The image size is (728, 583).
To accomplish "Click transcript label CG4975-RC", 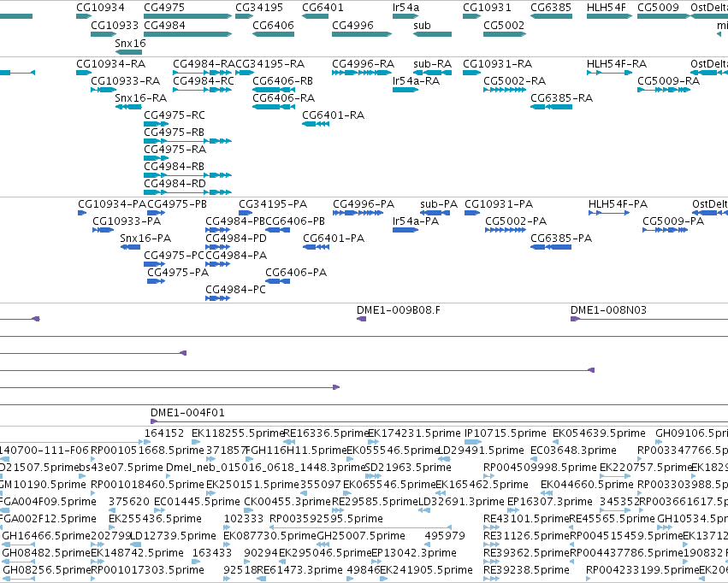I will 175,115.
